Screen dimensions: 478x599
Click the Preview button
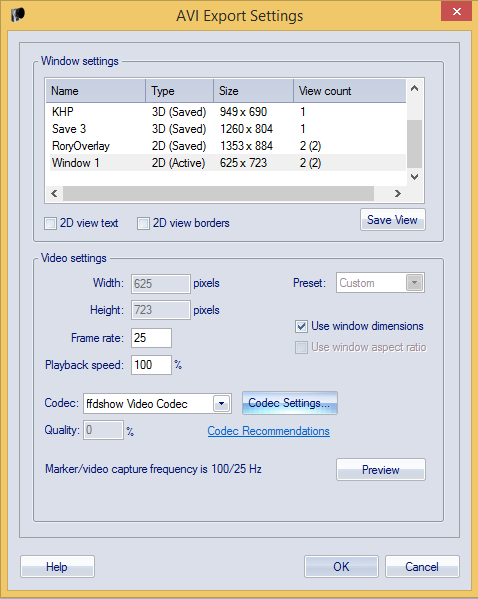381,469
